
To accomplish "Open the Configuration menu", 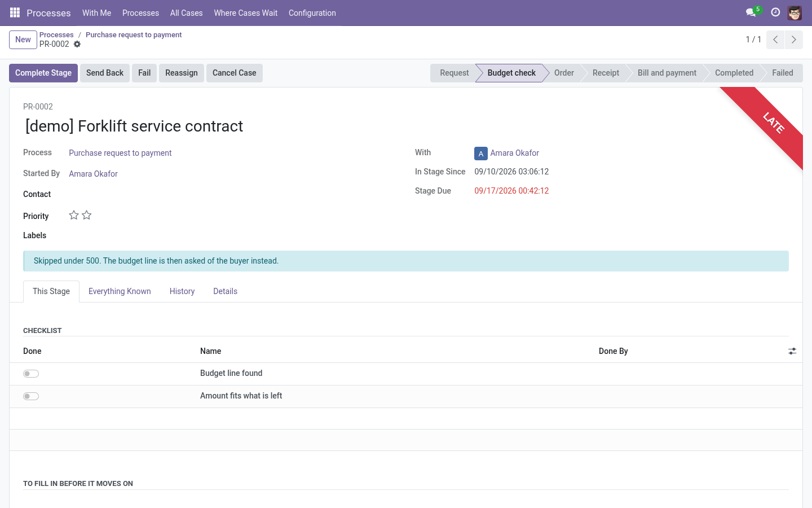I will [x=312, y=13].
